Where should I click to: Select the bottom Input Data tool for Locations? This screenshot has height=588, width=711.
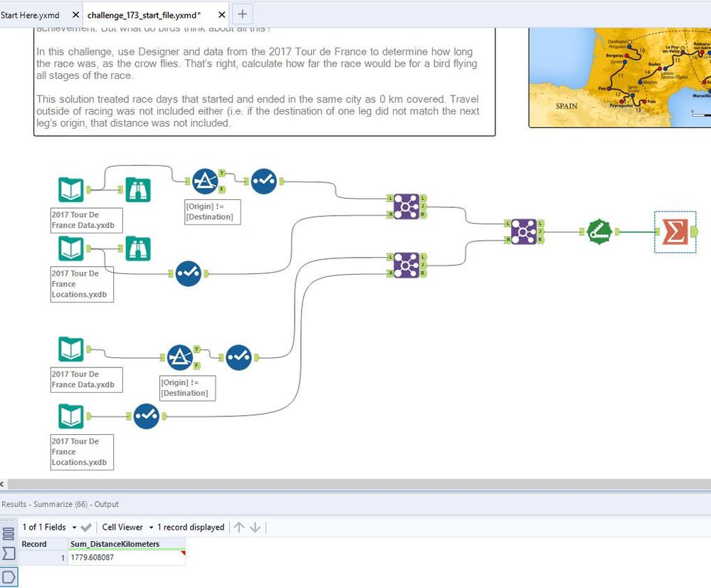coord(71,416)
